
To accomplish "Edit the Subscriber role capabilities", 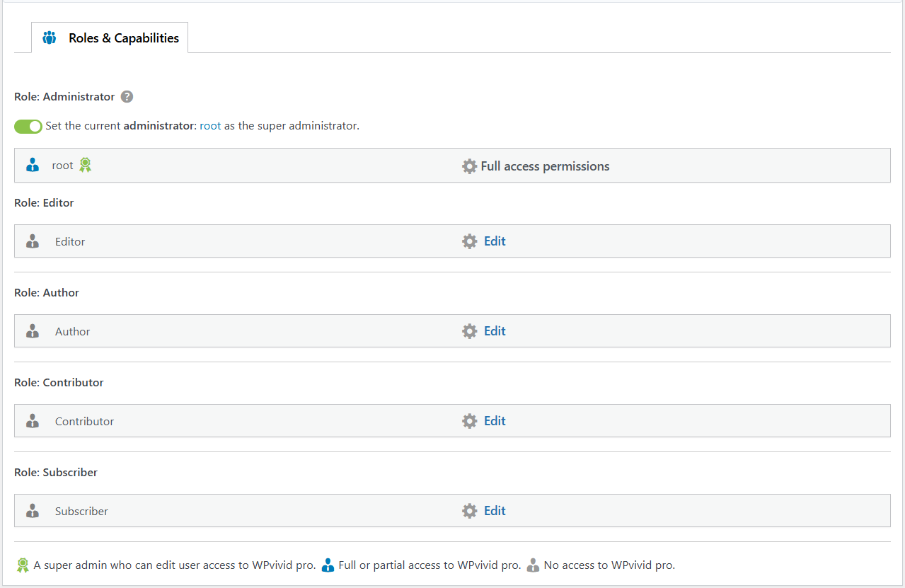I will pyautogui.click(x=495, y=511).
